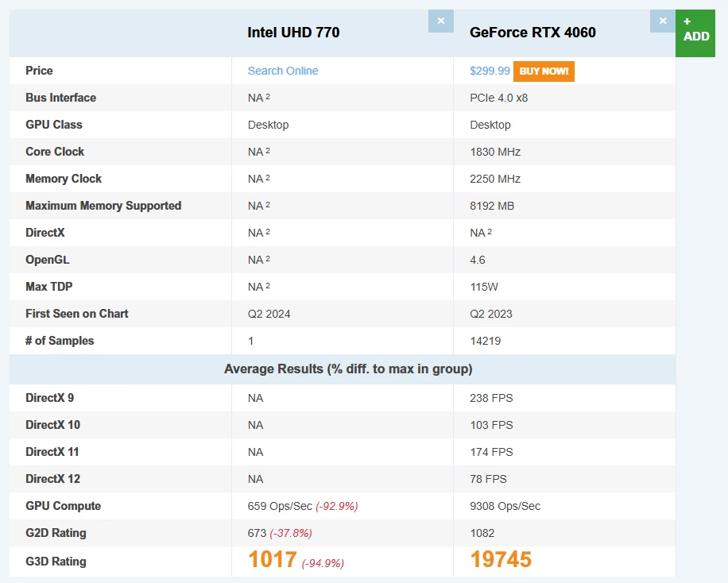Click the (-92.9%) difference value
728x583 pixels.
tap(337, 506)
